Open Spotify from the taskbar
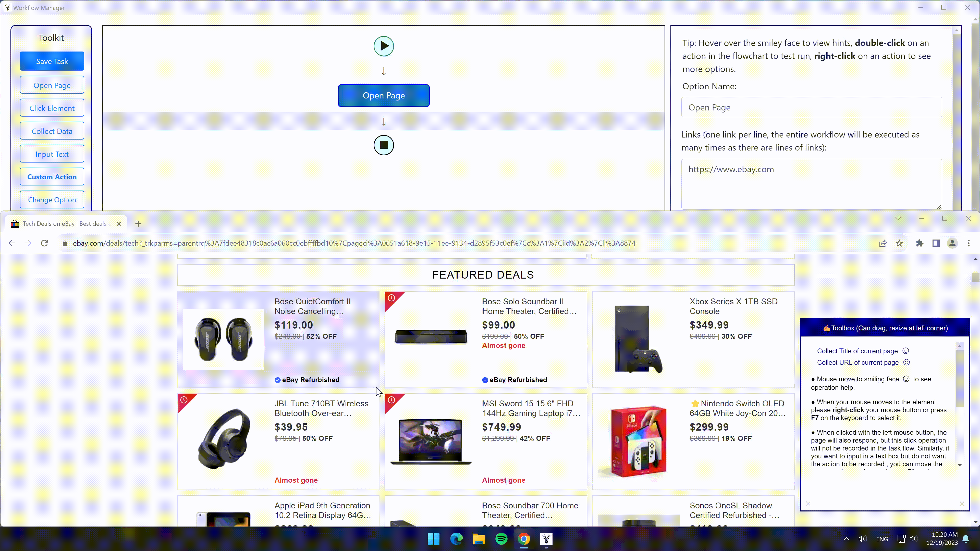 pos(501,539)
